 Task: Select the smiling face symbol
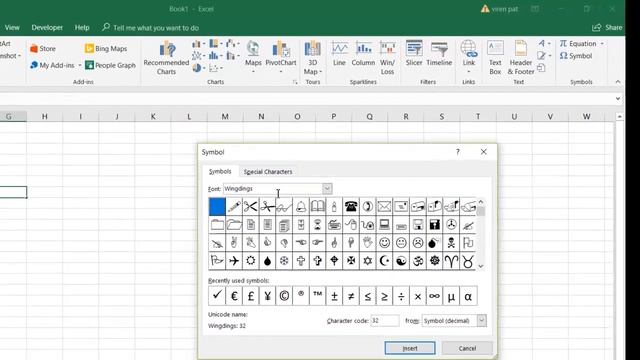click(384, 242)
